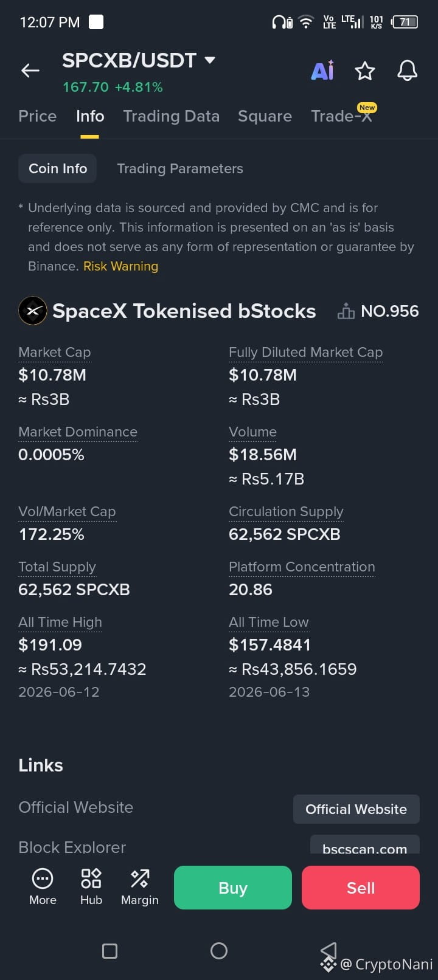Select the Trading Parameters sub-tab
Screen dimensions: 438x980
click(x=180, y=168)
